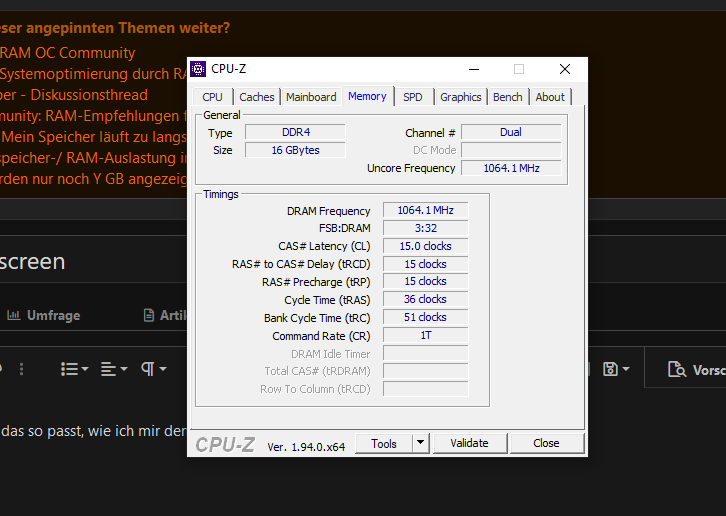
Task: Click the tRP 15 clocks value
Action: pyautogui.click(x=426, y=282)
